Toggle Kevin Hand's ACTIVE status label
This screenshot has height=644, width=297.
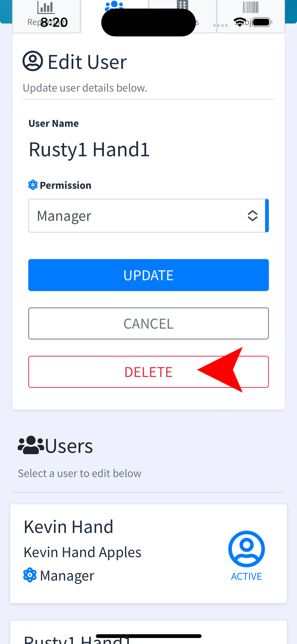pos(247,576)
